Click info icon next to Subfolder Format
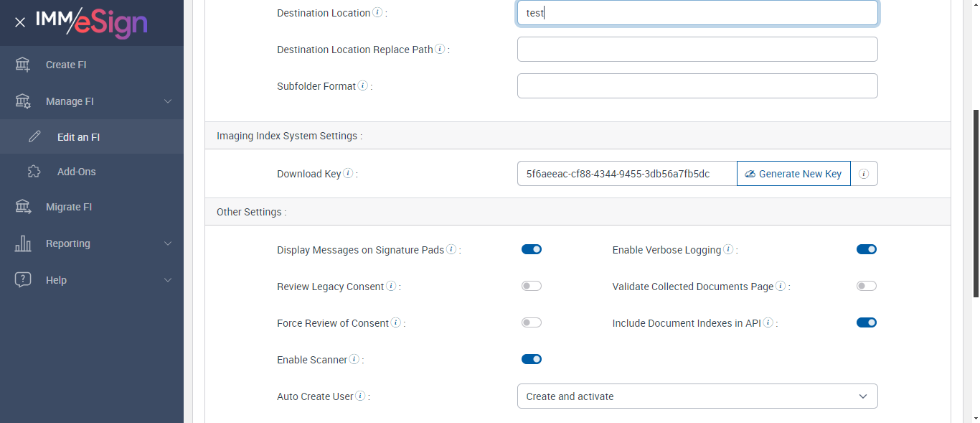980x423 pixels. pos(363,86)
